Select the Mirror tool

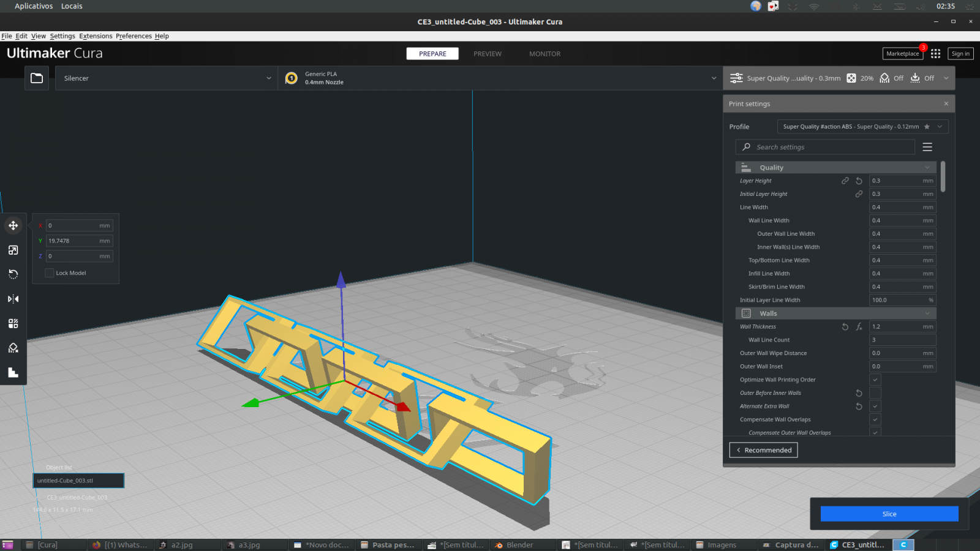[x=13, y=299]
